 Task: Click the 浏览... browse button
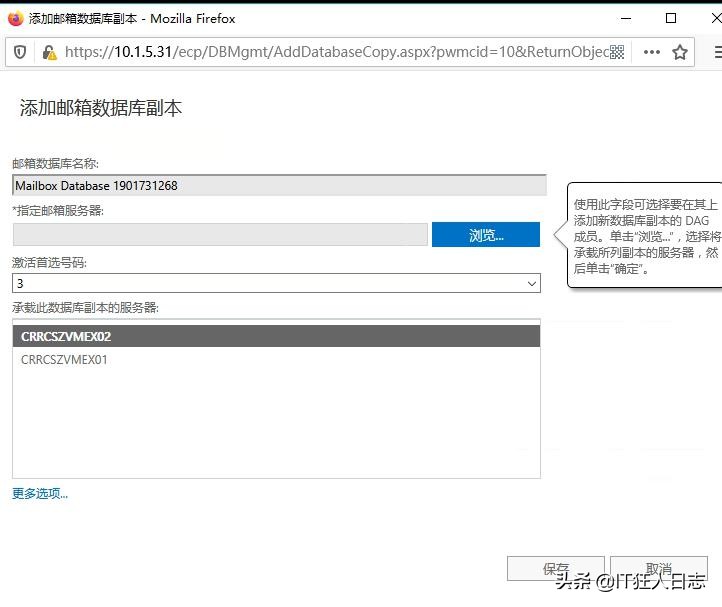(x=486, y=234)
